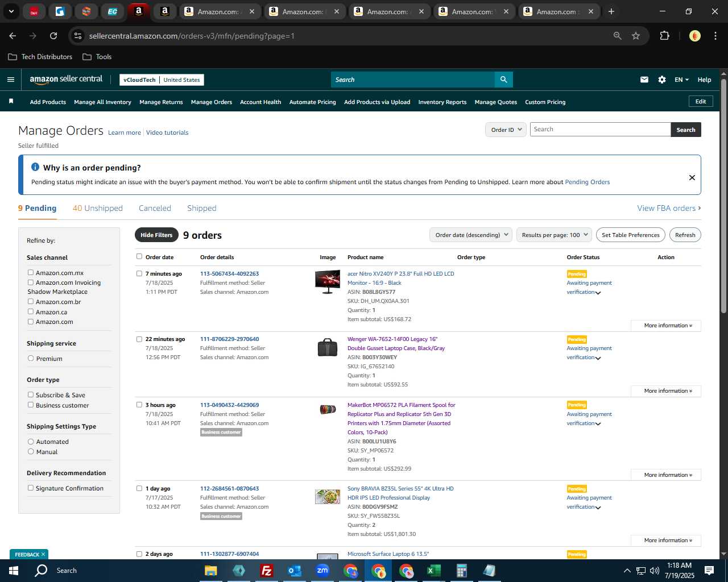The height and width of the screenshot is (582, 728).
Task: Switch to the Canceled orders tab
Action: pyautogui.click(x=155, y=208)
